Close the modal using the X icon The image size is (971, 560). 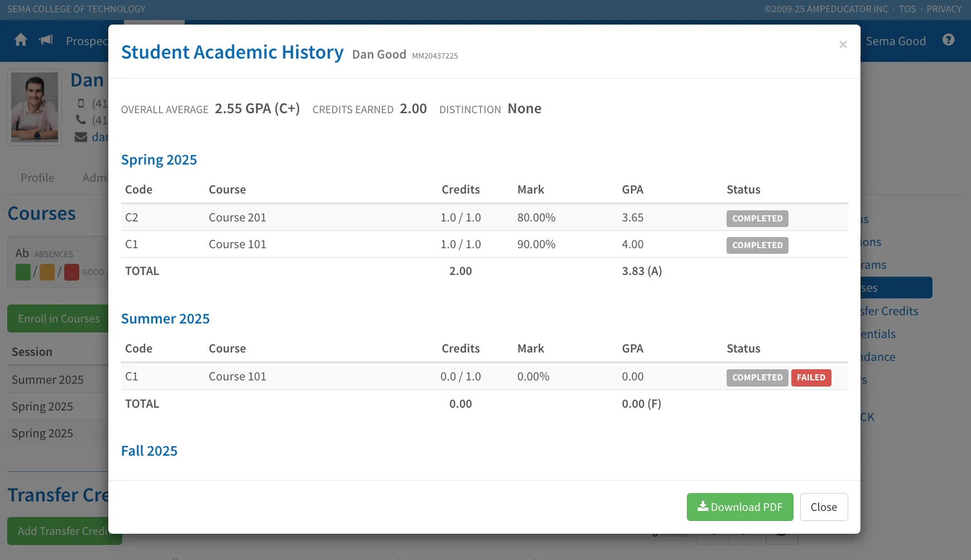click(x=843, y=45)
